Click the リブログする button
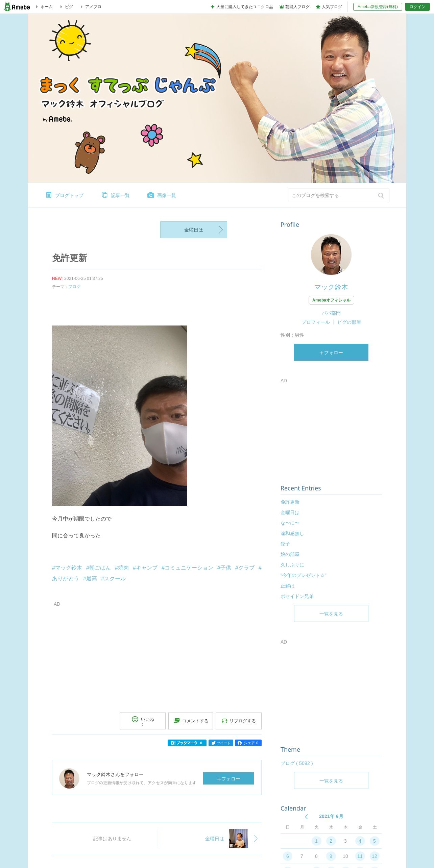The width and height of the screenshot is (434, 868). click(x=239, y=721)
